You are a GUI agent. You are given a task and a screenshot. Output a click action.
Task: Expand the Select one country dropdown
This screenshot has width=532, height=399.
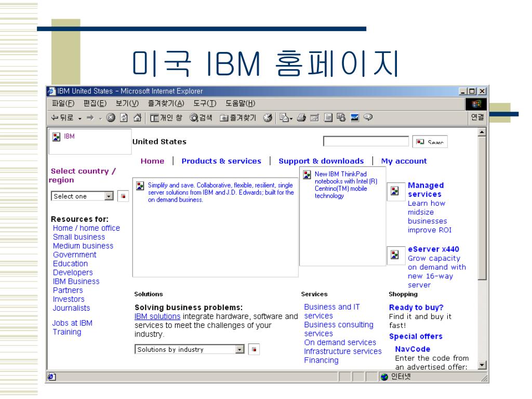[x=109, y=196]
